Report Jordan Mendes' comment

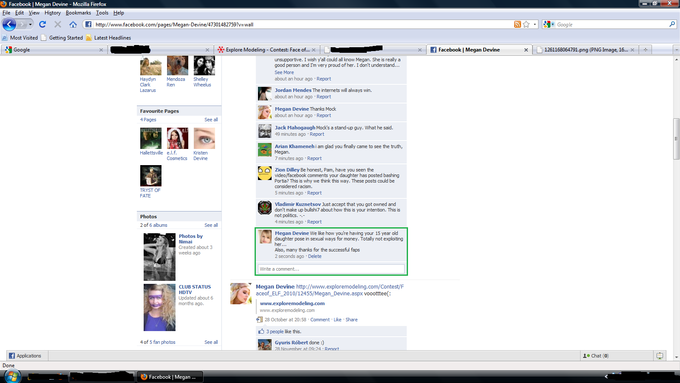pos(324,97)
